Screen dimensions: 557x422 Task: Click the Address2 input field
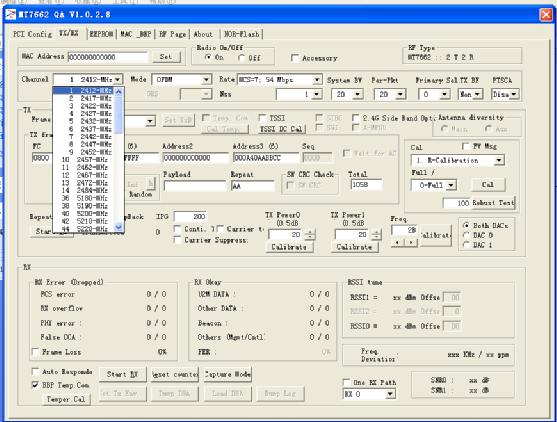[x=195, y=158]
